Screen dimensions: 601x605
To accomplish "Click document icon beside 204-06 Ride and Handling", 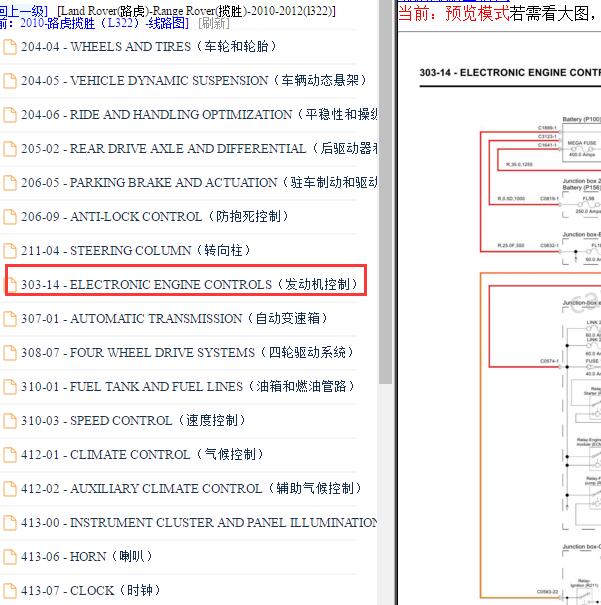I will pyautogui.click(x=10, y=115).
